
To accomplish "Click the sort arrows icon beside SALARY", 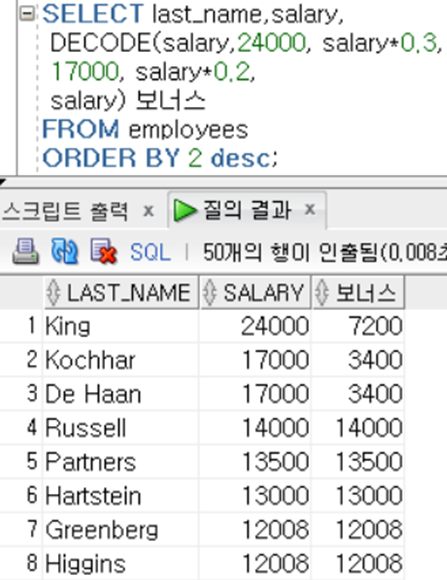I will tap(210, 293).
